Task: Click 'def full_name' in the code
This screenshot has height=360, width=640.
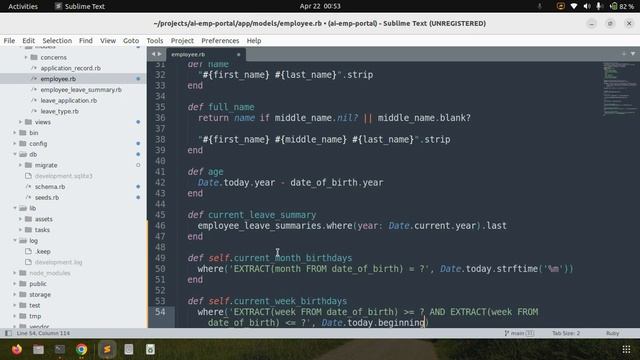Action: 221,107
